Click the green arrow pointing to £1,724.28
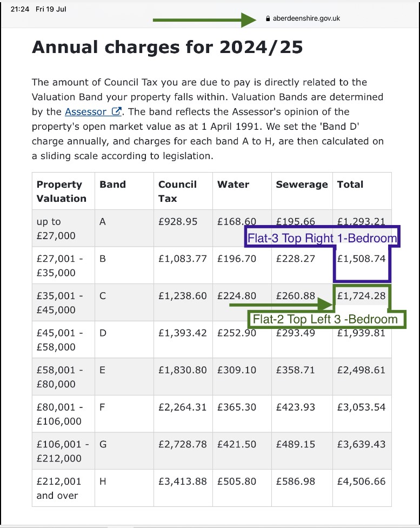This screenshot has width=420, height=528. point(281,305)
